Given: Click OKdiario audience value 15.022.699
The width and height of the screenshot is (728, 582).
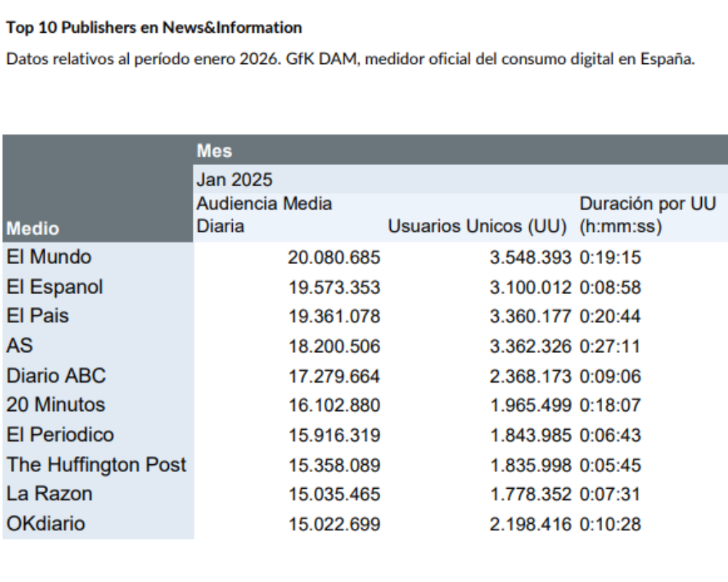Looking at the screenshot, I should tap(334, 525).
